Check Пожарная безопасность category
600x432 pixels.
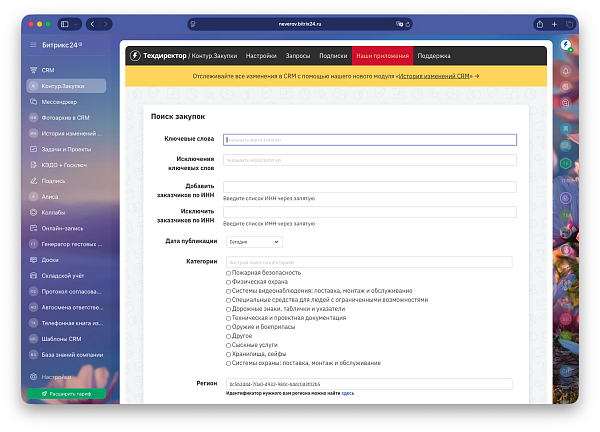tap(228, 273)
